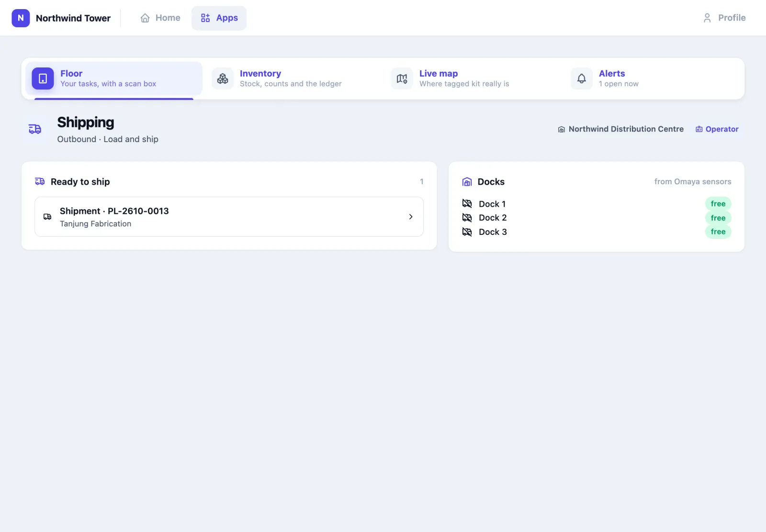Switch to the Inventory tab
This screenshot has width=766, height=532.
pos(293,78)
